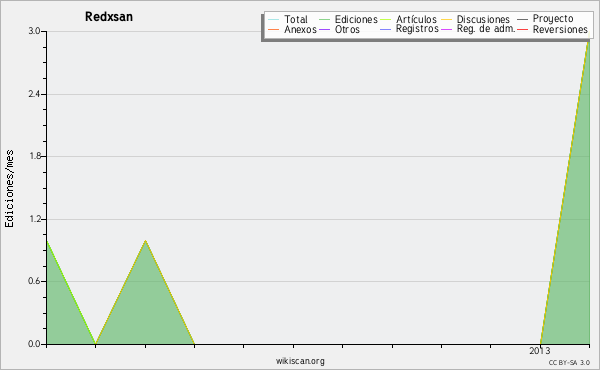The height and width of the screenshot is (370, 600).
Task: Click the 0.6 y-axis value
Action: point(34,281)
